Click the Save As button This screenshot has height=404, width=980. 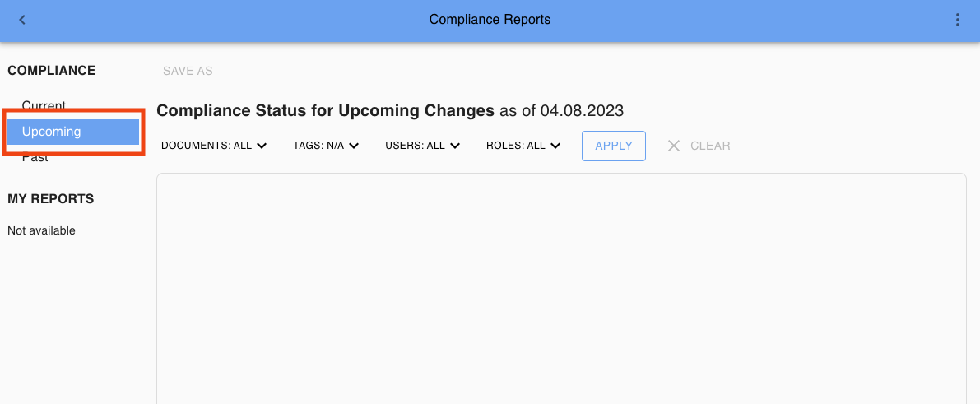[188, 71]
